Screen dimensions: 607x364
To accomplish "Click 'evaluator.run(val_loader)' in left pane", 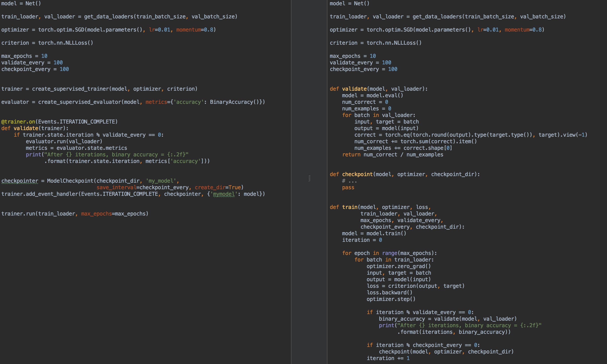I will pyautogui.click(x=64, y=141).
